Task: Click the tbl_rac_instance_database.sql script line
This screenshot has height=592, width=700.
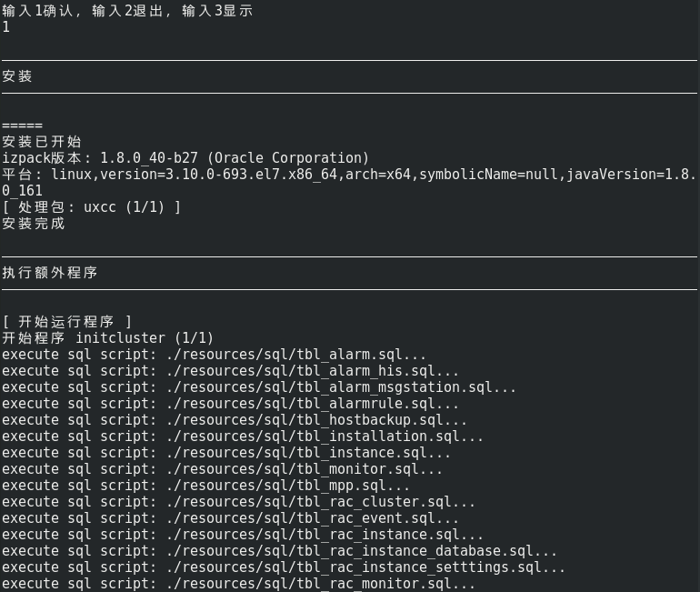Action: point(279,551)
